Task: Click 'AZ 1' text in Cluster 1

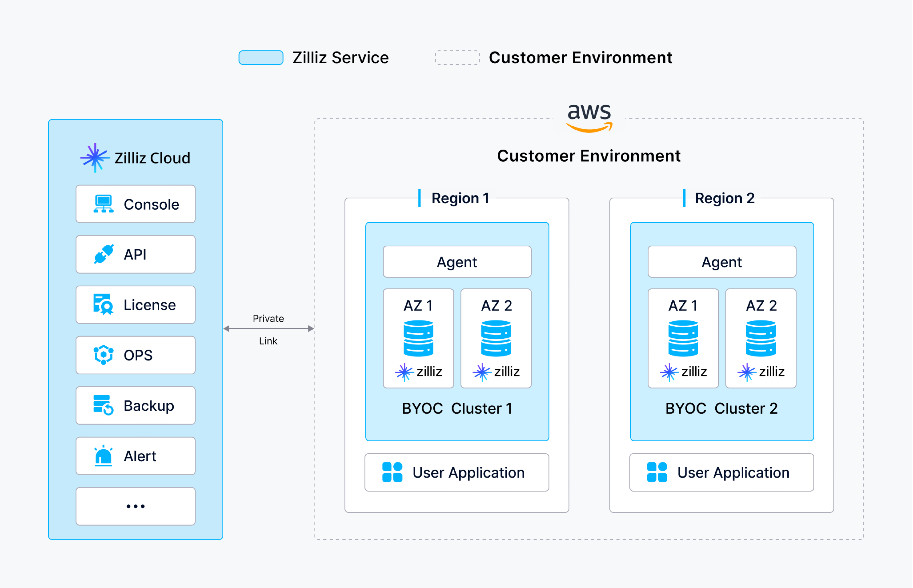Action: click(418, 305)
